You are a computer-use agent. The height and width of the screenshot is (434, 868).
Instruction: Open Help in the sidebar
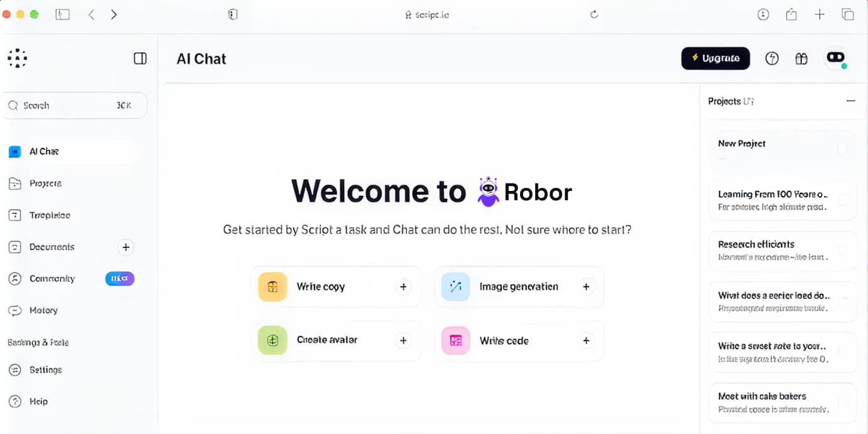point(38,401)
